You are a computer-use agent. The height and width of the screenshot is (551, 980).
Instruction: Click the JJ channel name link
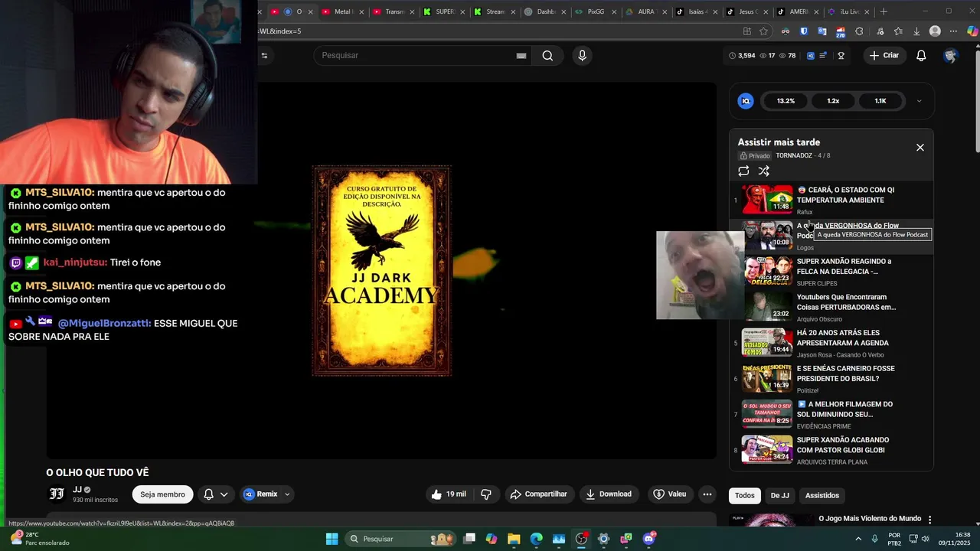click(77, 490)
